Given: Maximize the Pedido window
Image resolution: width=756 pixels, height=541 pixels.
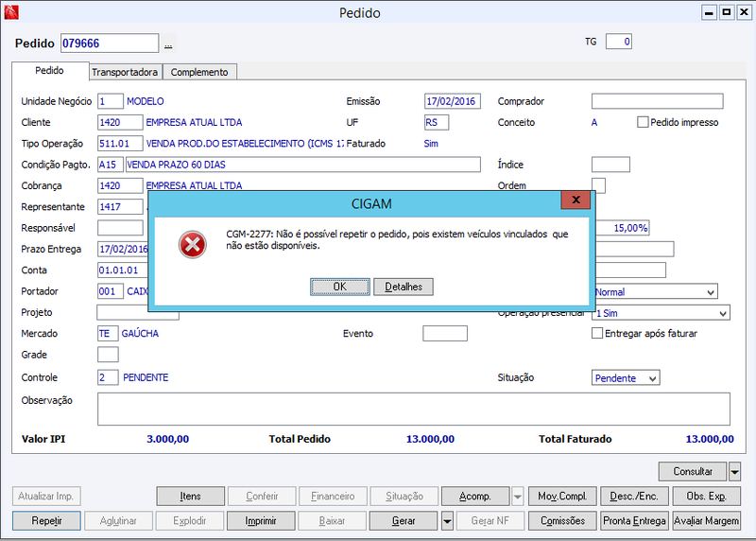Looking at the screenshot, I should (x=726, y=12).
